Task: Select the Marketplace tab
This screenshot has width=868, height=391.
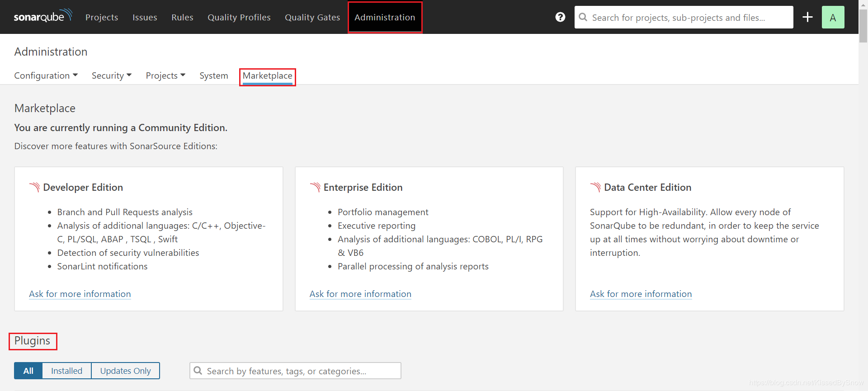Action: (x=268, y=76)
